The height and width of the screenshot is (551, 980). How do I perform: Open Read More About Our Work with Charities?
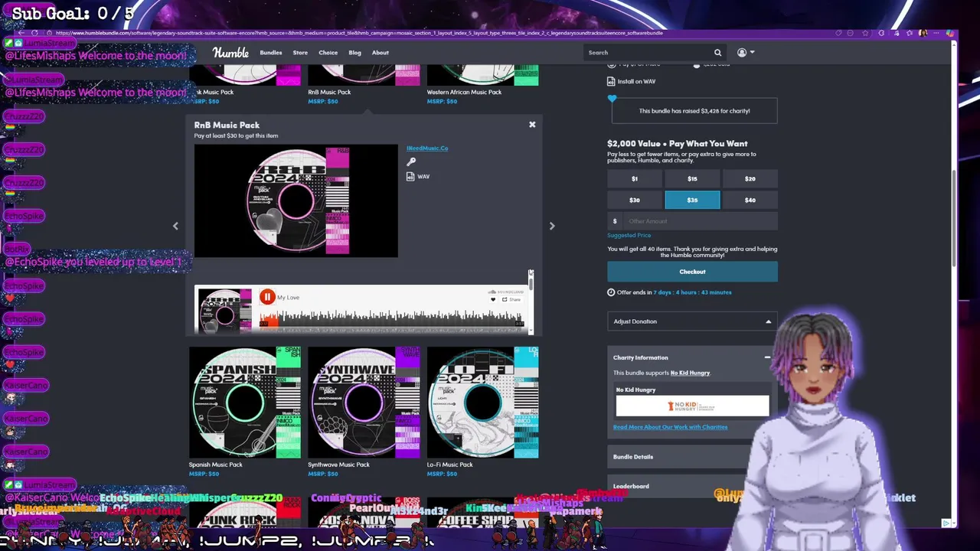pyautogui.click(x=670, y=427)
